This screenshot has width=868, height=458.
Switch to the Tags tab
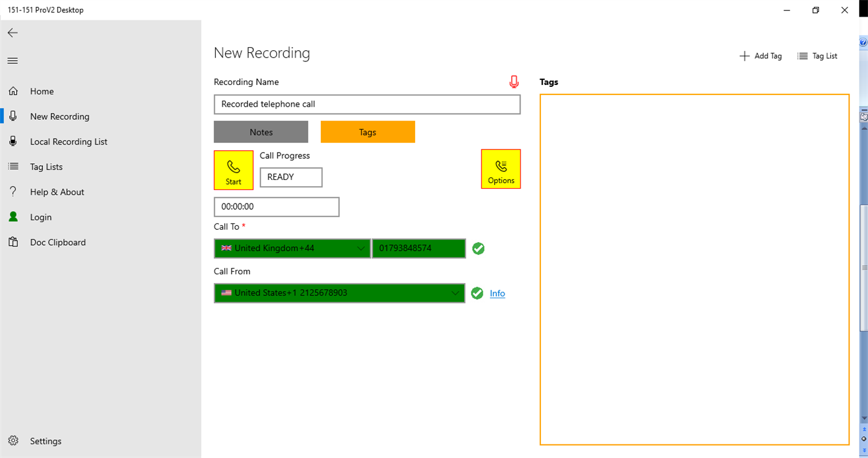[367, 132]
